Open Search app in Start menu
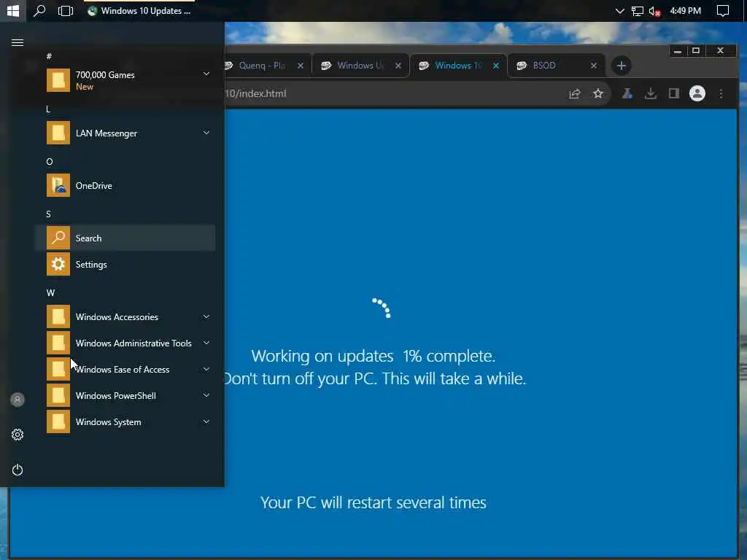Viewport: 747px width, 560px height. (x=125, y=238)
